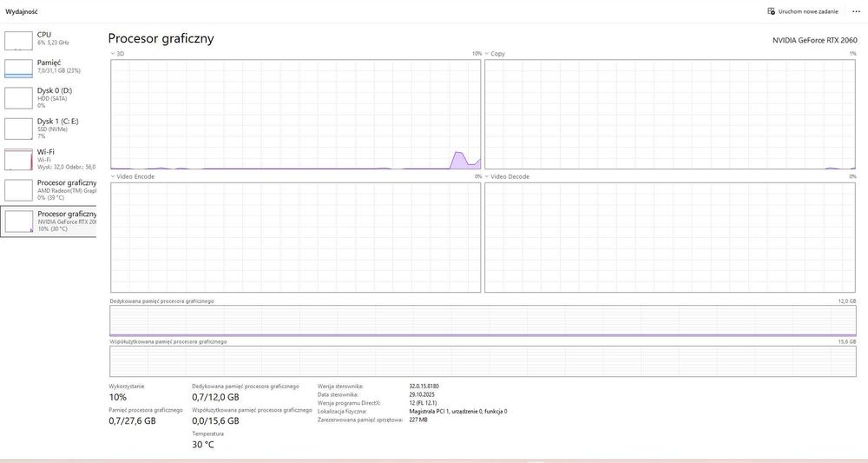Click the 15,6 GB graph scale label
This screenshot has width=868, height=463.
click(847, 341)
